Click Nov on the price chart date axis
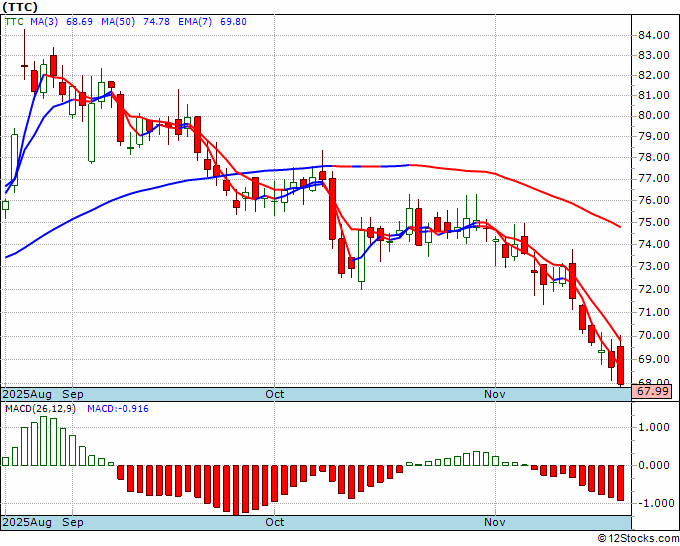Viewport: 680px width, 546px height. click(x=495, y=394)
